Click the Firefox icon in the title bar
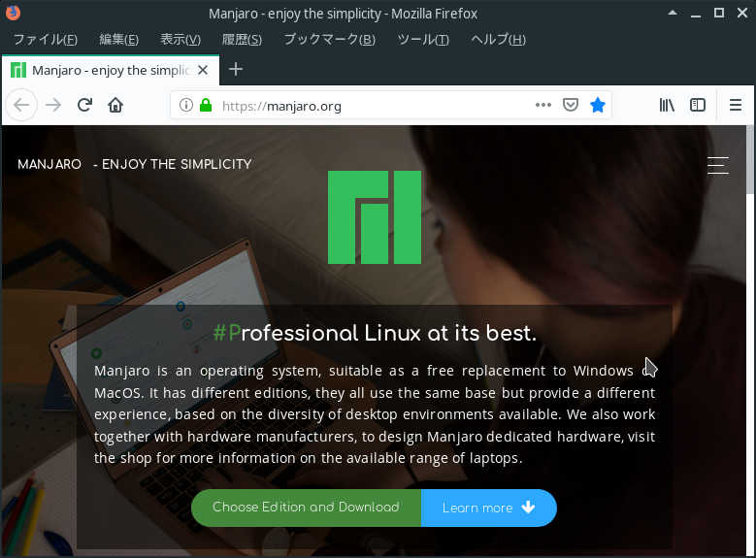Image resolution: width=756 pixels, height=558 pixels. pos(13,13)
